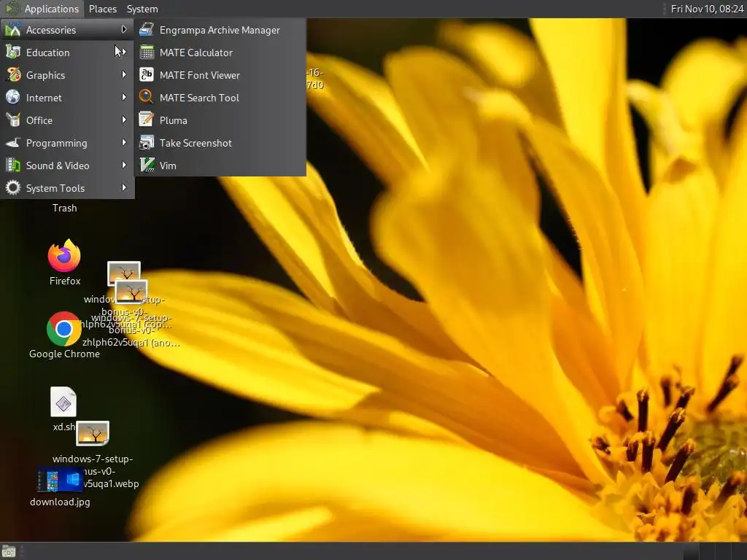Click the System Tools gear icon

13,187
